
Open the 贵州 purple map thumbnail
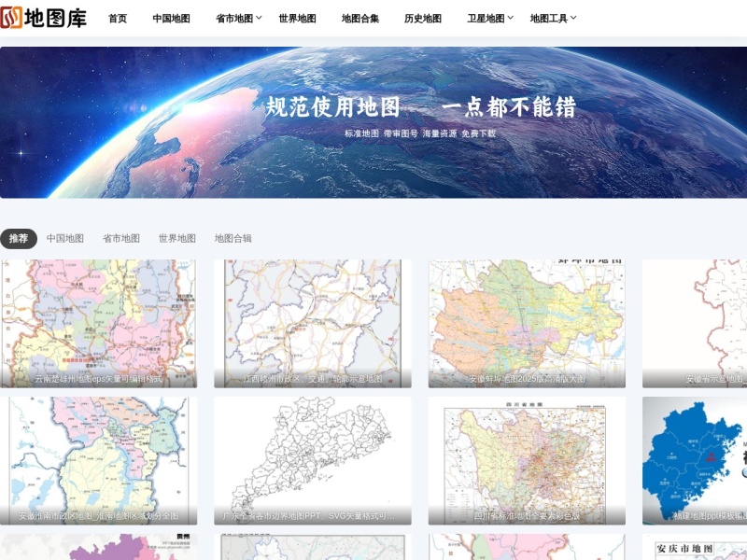[98, 547]
